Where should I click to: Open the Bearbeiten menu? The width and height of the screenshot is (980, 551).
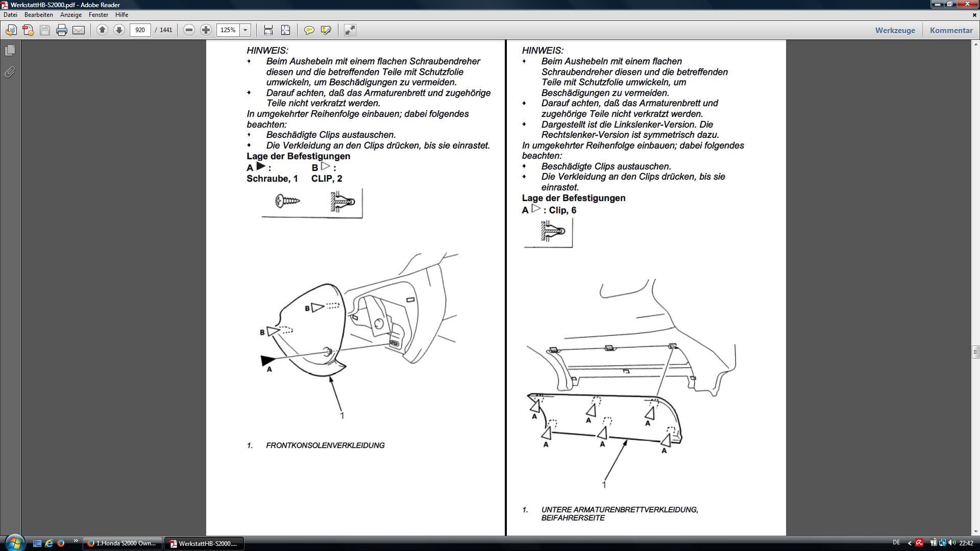(x=39, y=15)
